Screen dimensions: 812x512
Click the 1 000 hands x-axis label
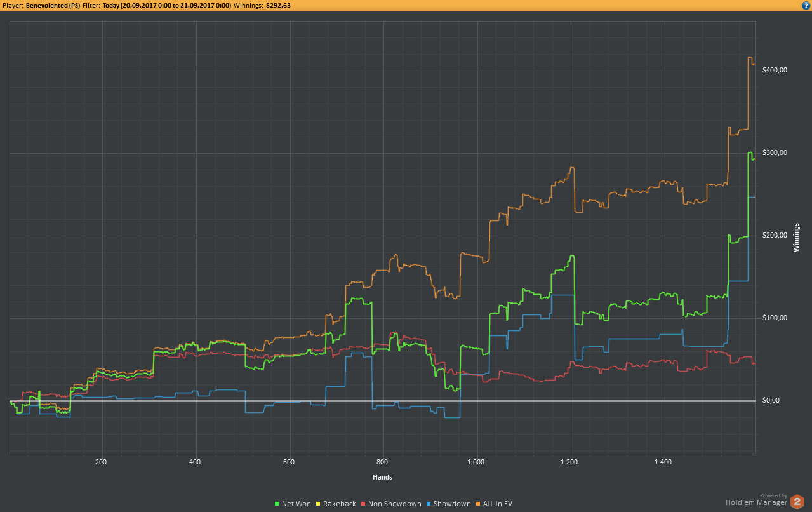click(x=476, y=462)
